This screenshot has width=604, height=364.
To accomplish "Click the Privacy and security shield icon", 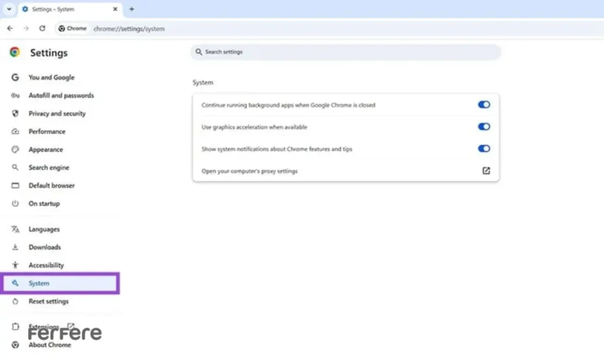I will (x=15, y=113).
